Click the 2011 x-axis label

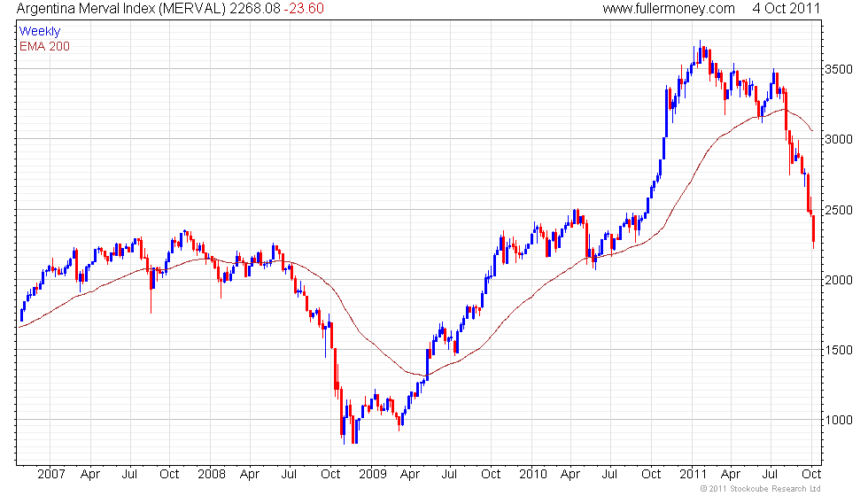[x=693, y=474]
